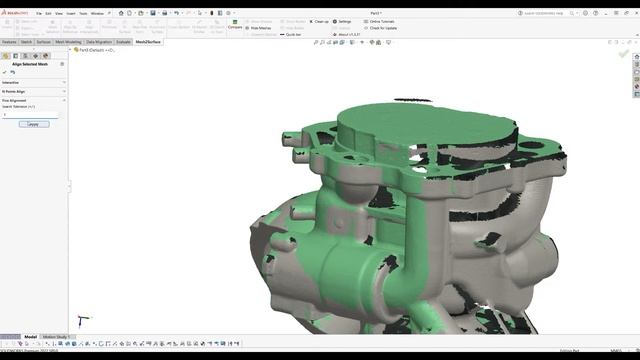Click the Home icon in the top toolbar
The width and height of the screenshot is (640, 360).
[121, 13]
